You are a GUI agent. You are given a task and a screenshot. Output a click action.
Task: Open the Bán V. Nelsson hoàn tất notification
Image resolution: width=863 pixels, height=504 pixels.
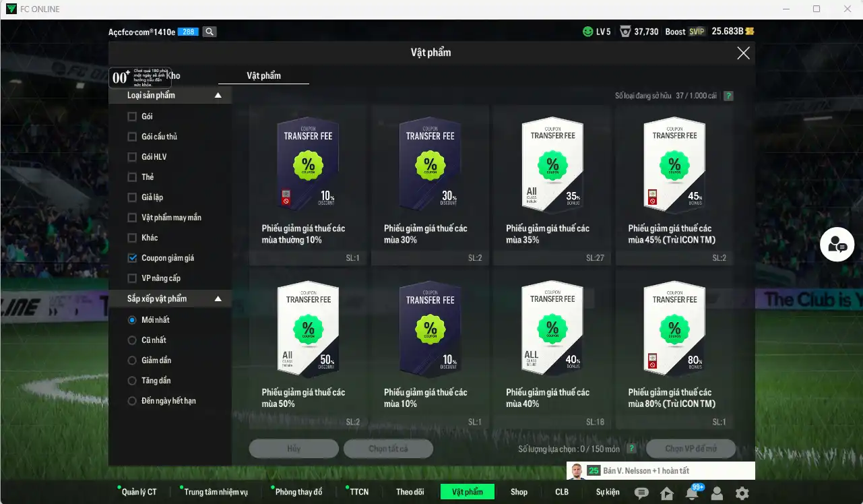click(x=661, y=471)
